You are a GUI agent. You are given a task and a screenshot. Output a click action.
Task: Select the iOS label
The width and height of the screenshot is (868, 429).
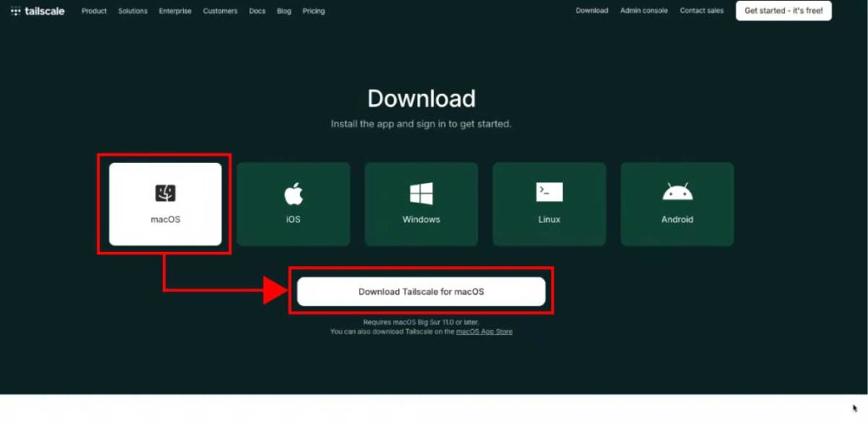(293, 220)
